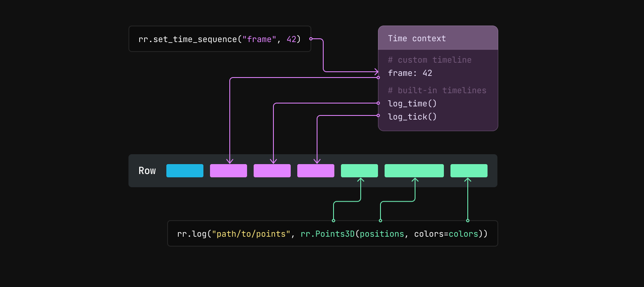Click the blue cell in the Row

click(184, 170)
